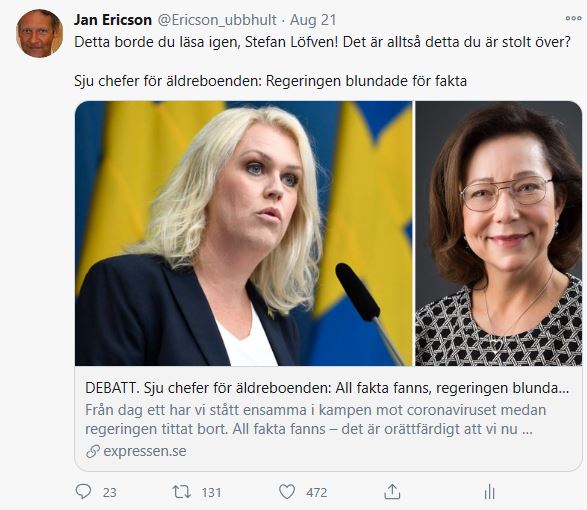Click the article description starting 'Från dag ett'
Viewport: 587px width, 510px height.
(316, 419)
